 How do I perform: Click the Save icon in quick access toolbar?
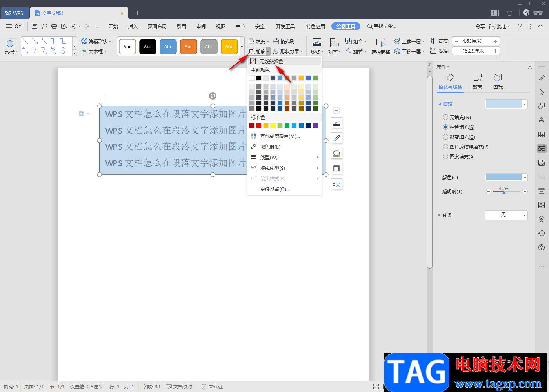click(x=35, y=26)
